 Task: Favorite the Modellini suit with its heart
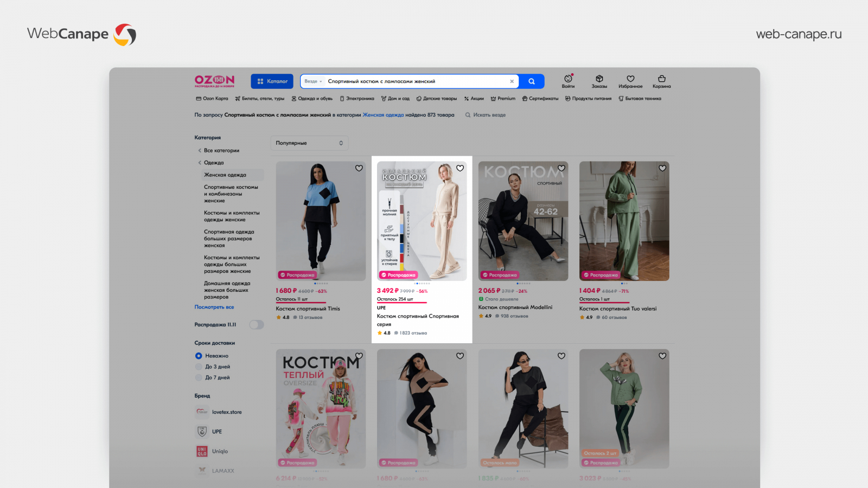coord(561,168)
